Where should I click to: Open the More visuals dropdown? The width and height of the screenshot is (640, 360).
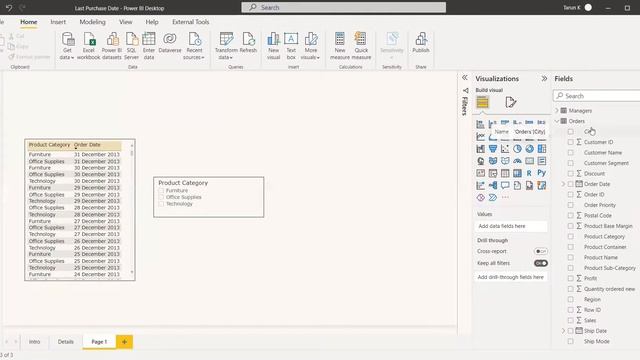pyautogui.click(x=311, y=54)
